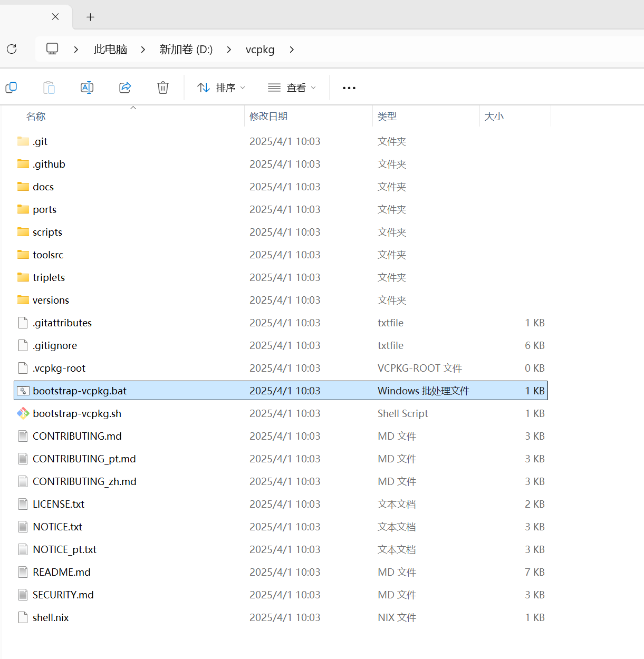Viewport: 644px width, 659px height.
Task: Expand chevron after vcpkg in address bar
Action: pyautogui.click(x=292, y=50)
